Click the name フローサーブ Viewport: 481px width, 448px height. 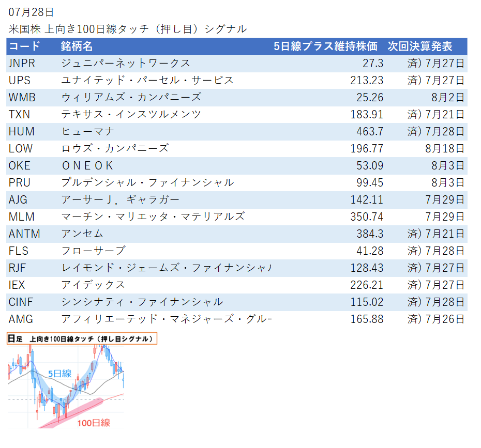[x=93, y=251]
